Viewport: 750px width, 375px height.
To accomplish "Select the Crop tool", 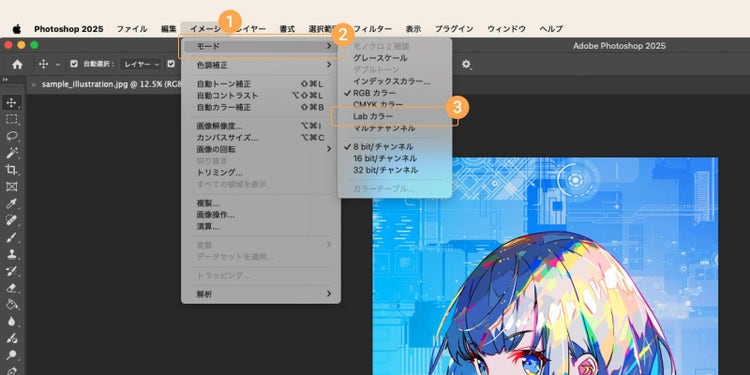I will pyautogui.click(x=11, y=170).
